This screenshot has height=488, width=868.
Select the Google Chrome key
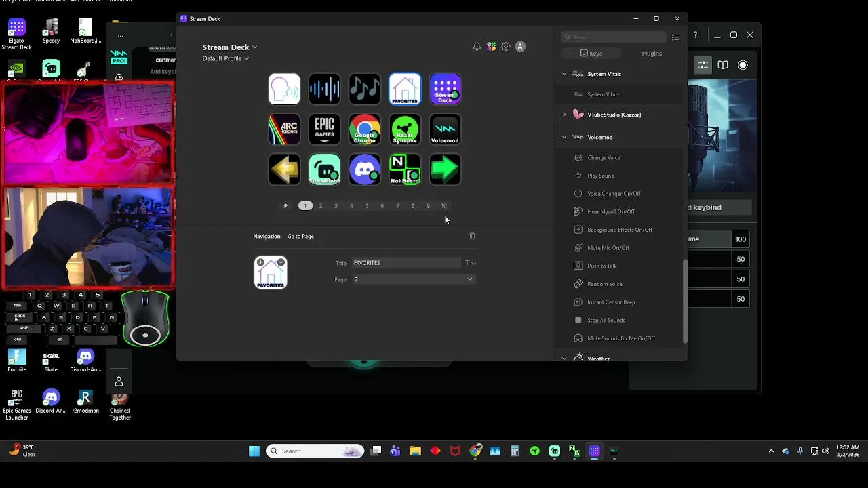pos(365,129)
